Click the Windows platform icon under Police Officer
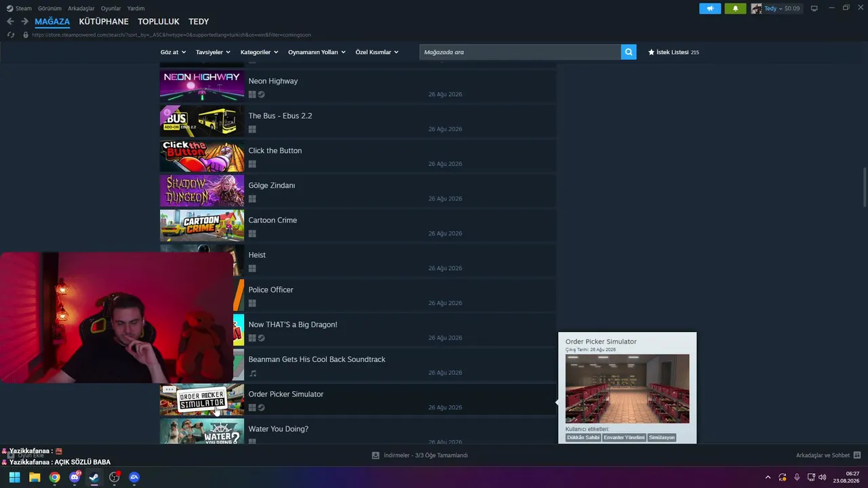Image resolution: width=868 pixels, height=488 pixels. tap(252, 303)
